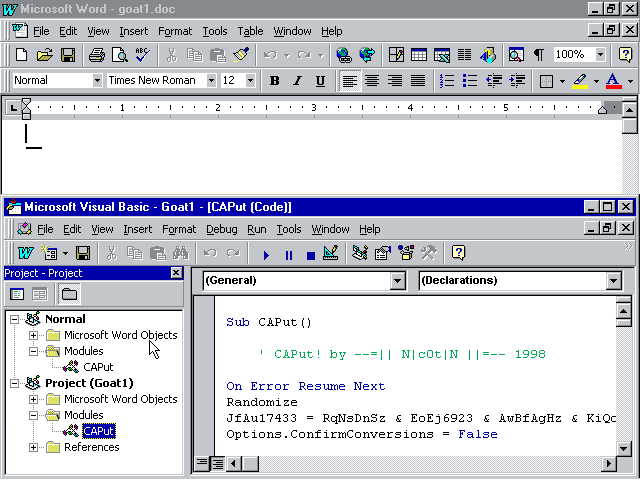Click Run Sub play button in VB toolbar
Image resolution: width=640 pixels, height=480 pixels.
coord(266,255)
